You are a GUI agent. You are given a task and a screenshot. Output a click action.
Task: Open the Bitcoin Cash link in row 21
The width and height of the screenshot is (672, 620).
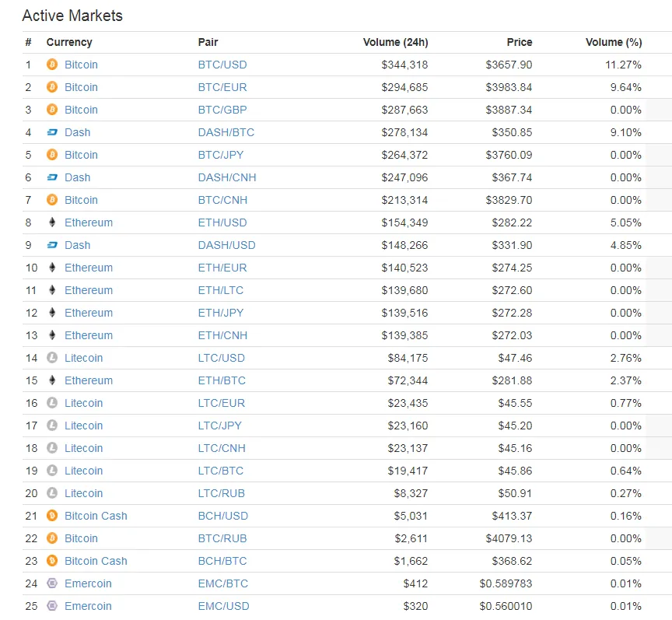[96, 516]
